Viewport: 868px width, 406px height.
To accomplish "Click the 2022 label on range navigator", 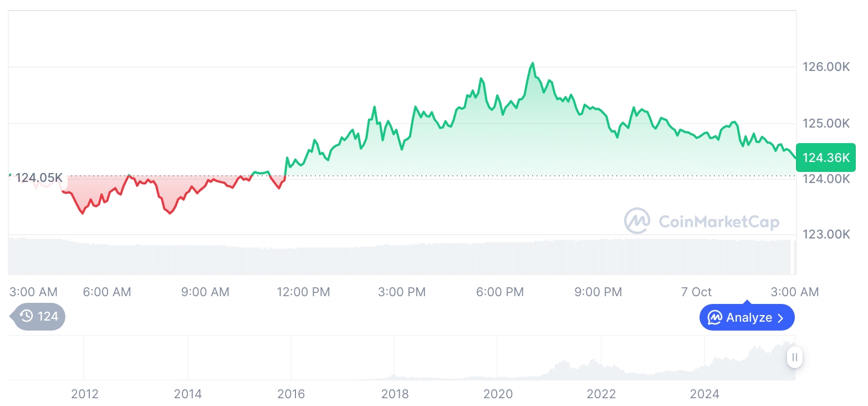I will click(601, 394).
